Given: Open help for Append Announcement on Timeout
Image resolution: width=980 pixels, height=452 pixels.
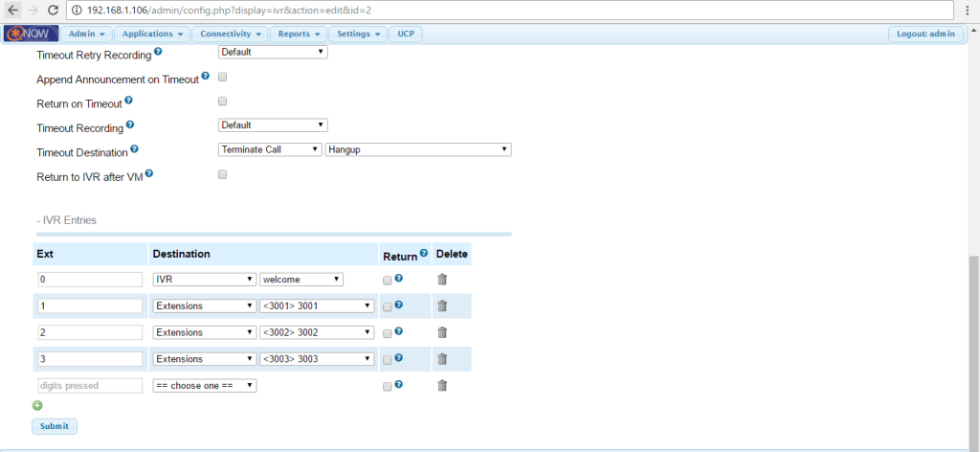Looking at the screenshot, I should pyautogui.click(x=206, y=77).
